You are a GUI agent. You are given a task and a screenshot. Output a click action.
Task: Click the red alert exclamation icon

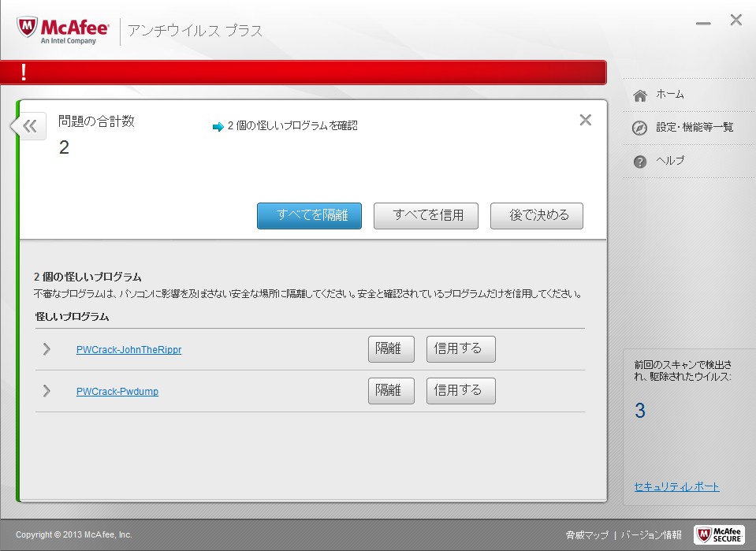23,73
